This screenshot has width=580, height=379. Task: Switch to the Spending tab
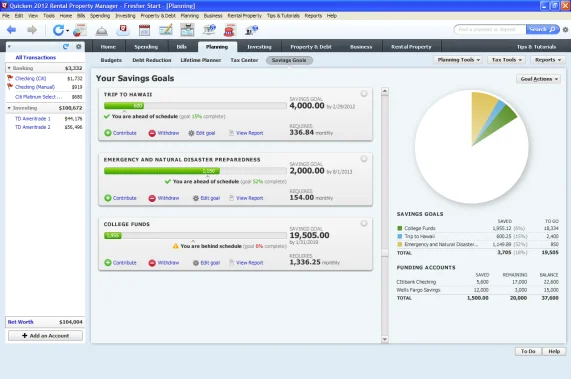point(146,47)
